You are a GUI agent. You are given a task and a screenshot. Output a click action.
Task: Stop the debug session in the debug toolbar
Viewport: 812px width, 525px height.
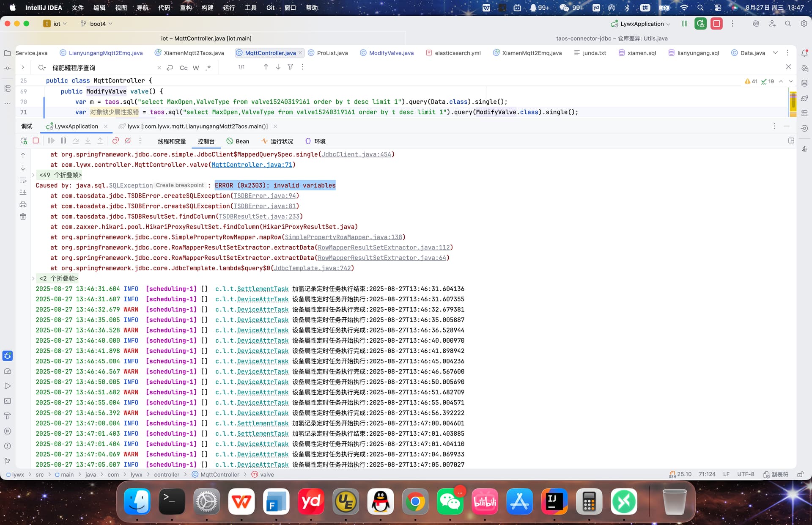pos(36,141)
